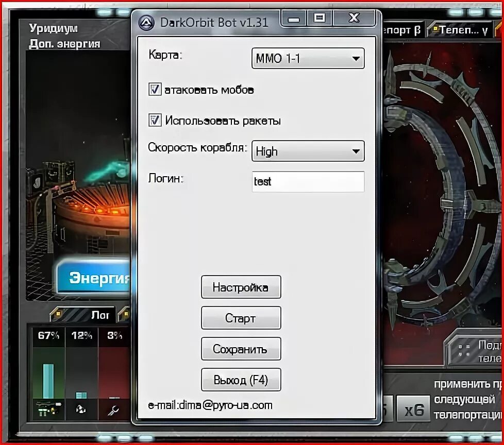Click the DarkOrbit Bot title bar logo icon
This screenshot has width=504, height=445.
[146, 23]
